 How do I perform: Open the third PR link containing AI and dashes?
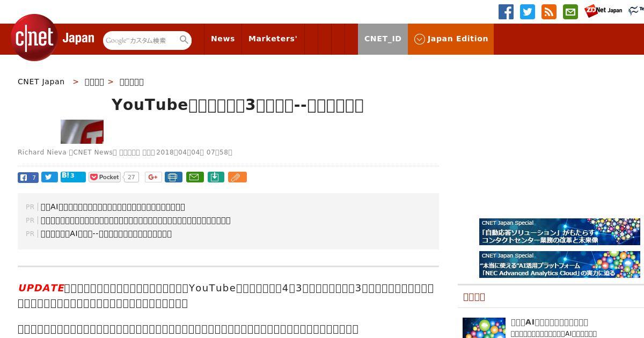point(106,233)
